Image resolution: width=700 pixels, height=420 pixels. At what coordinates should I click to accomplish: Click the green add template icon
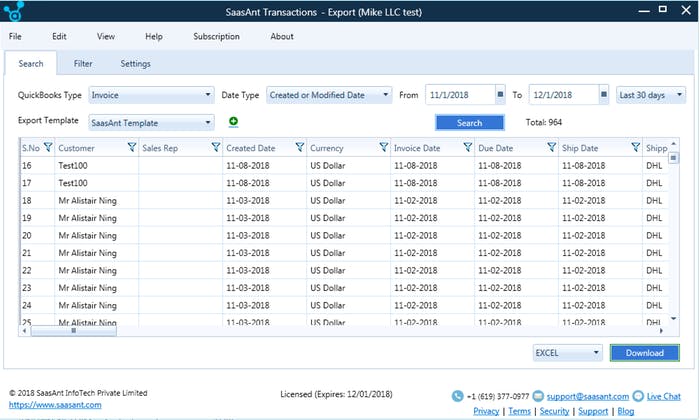(233, 122)
